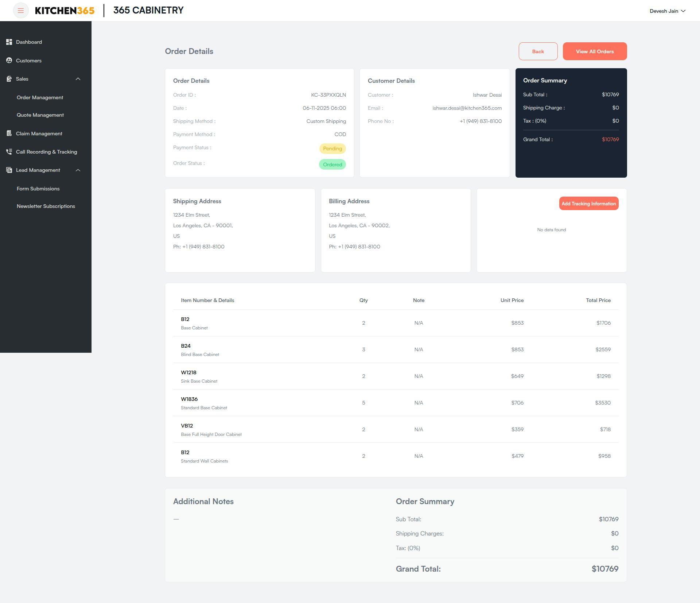The height and width of the screenshot is (603, 700).
Task: Click total price $3530
Action: pyautogui.click(x=603, y=403)
